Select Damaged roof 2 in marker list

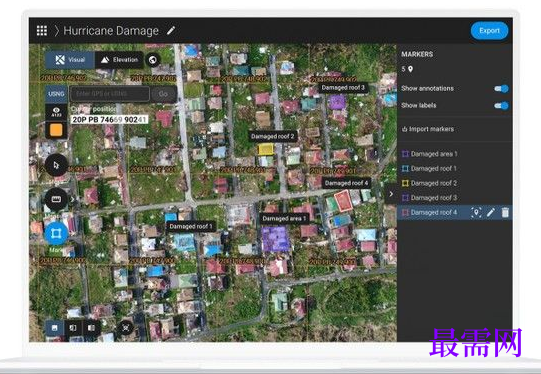click(454, 183)
